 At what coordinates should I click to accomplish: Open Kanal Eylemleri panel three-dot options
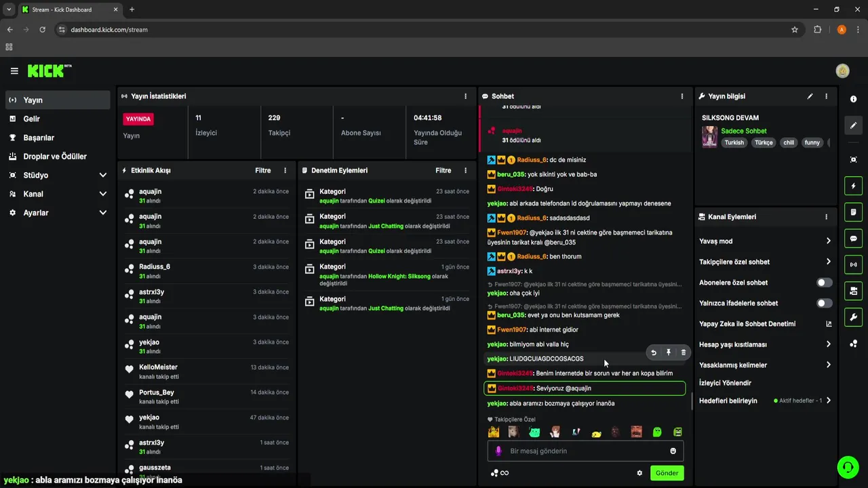[x=826, y=217]
